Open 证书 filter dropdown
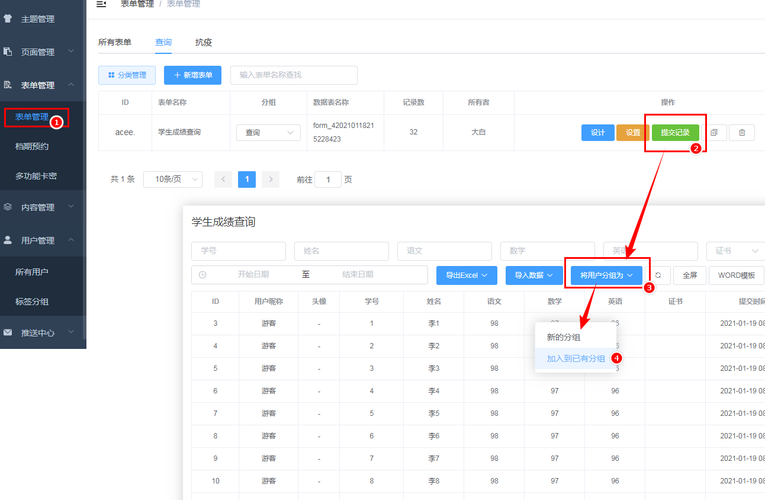This screenshot has height=500, width=765. pos(736,251)
